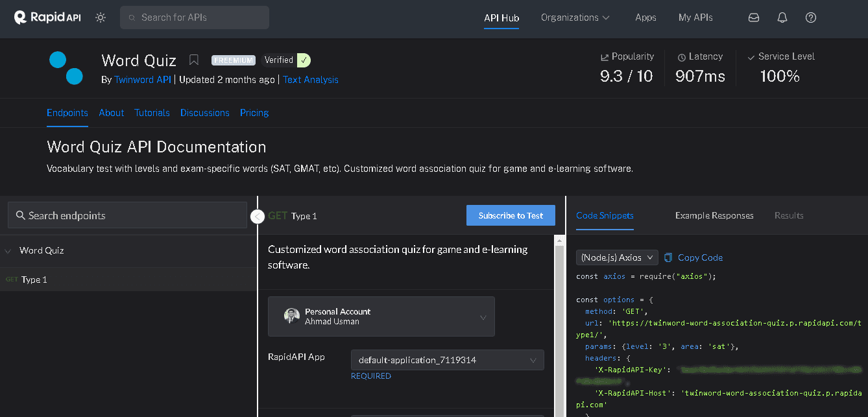This screenshot has width=868, height=417.
Task: Click the 100% service level value
Action: tap(780, 77)
